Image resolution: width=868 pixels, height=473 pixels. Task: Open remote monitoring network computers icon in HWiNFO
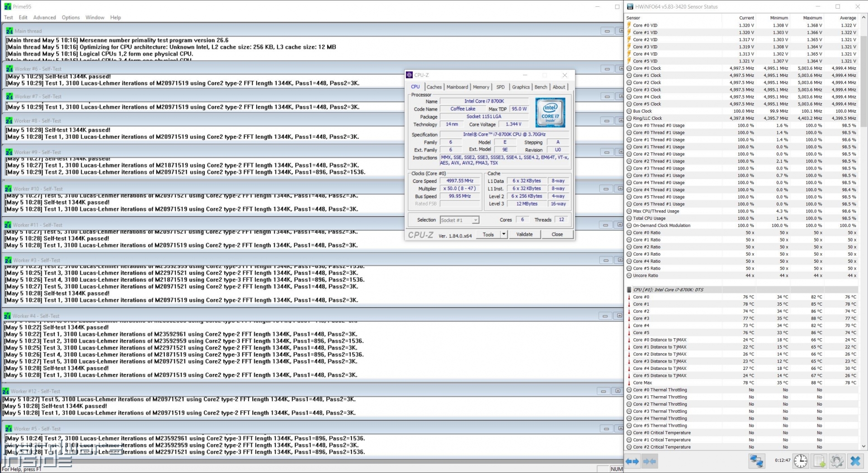756,461
